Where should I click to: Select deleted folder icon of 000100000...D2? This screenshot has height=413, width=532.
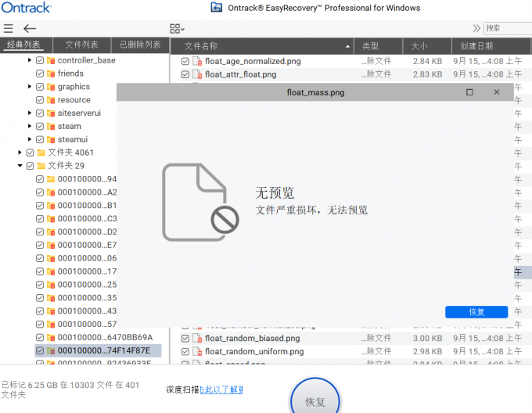coord(51,232)
